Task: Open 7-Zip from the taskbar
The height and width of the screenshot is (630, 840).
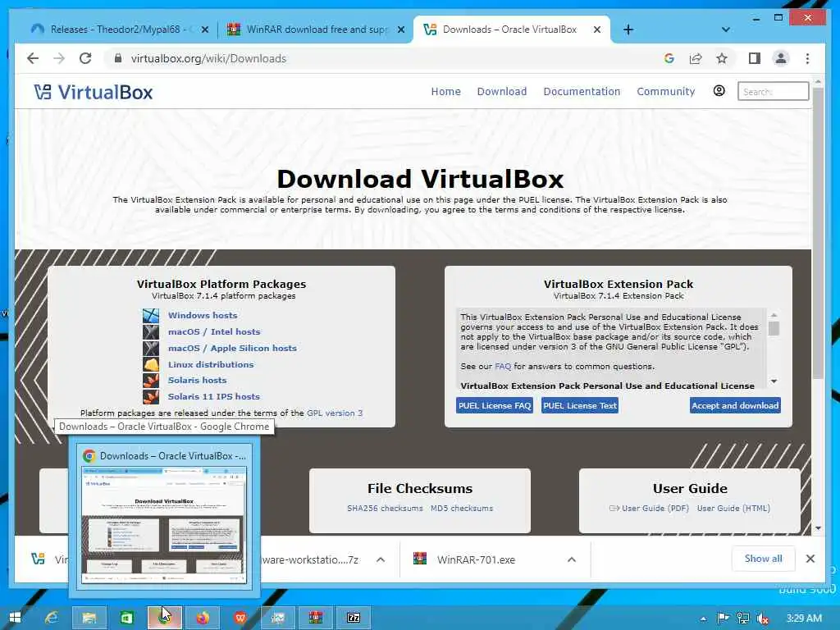Action: pos(354,618)
